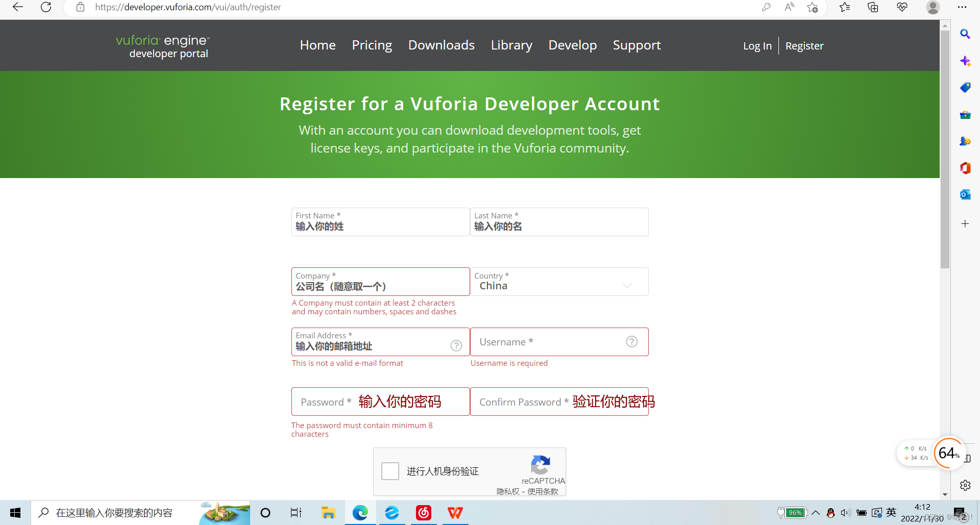Click the Company input field
Viewport: 980px width, 525px height.
click(380, 282)
